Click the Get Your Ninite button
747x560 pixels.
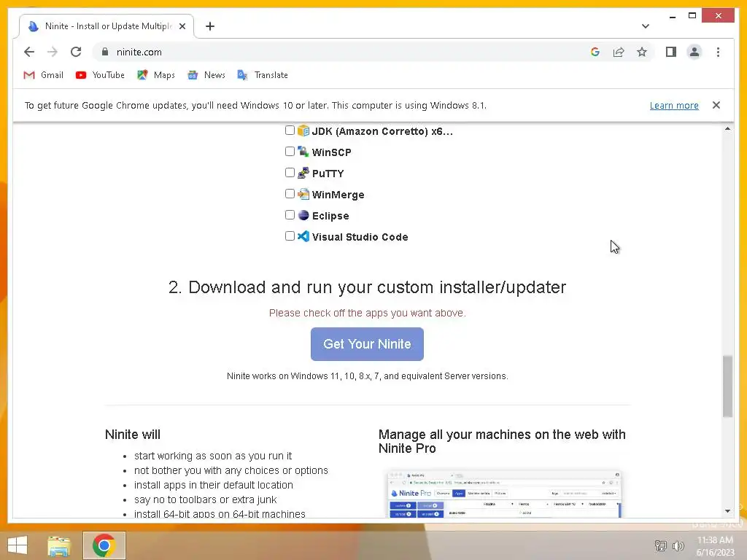tap(367, 344)
